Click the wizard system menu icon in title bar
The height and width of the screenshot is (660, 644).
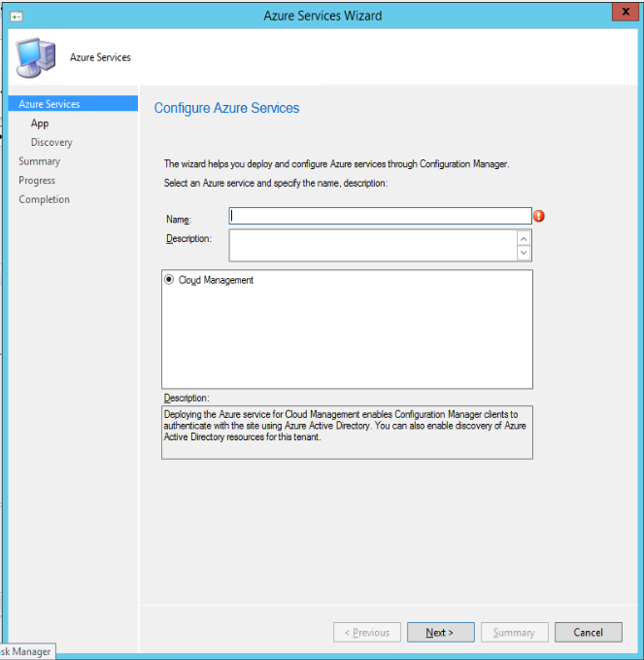pyautogui.click(x=17, y=17)
